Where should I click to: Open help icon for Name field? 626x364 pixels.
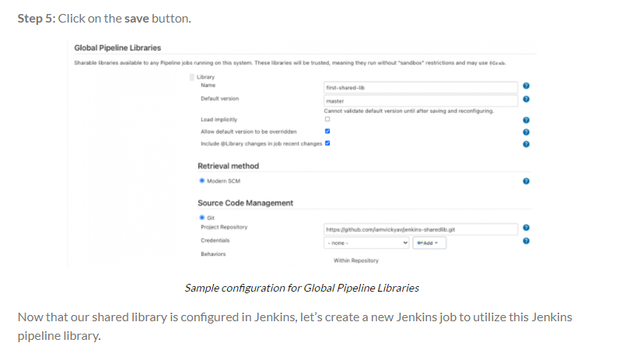[526, 86]
